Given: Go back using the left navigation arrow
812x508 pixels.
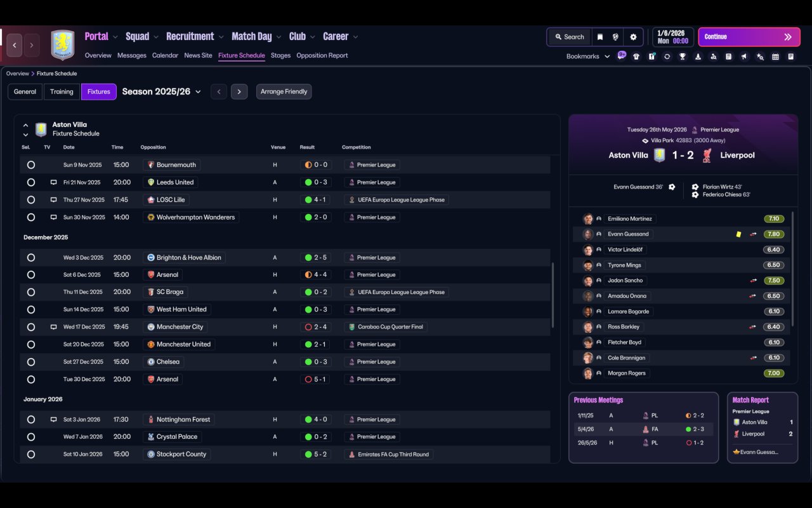Looking at the screenshot, I should tap(15, 45).
